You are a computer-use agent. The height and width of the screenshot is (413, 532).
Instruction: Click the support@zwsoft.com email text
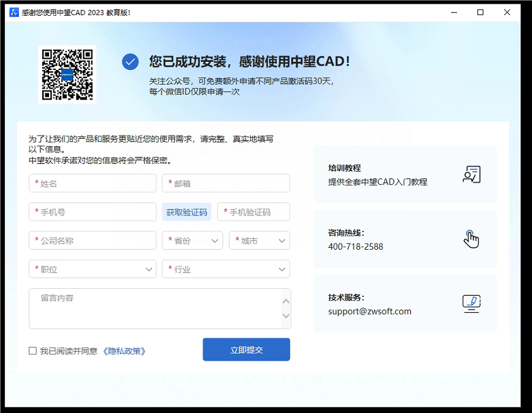[x=370, y=311]
